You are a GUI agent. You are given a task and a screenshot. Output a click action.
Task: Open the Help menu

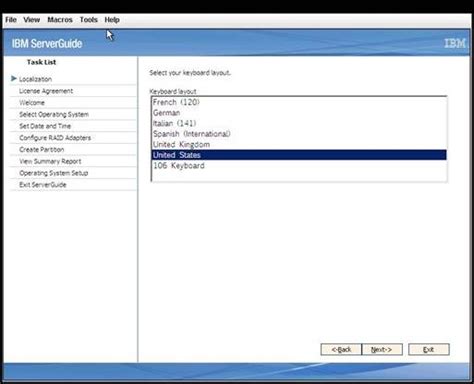click(x=112, y=20)
